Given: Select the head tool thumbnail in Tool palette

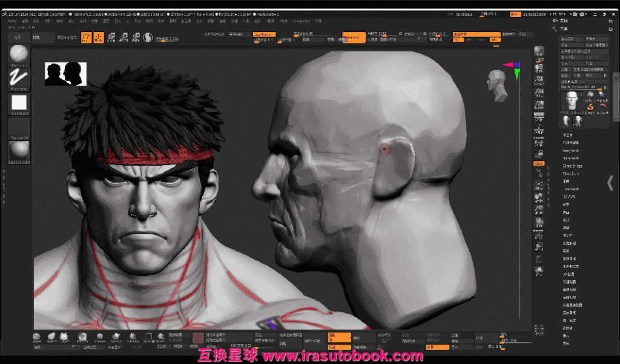Looking at the screenshot, I should point(571,102).
